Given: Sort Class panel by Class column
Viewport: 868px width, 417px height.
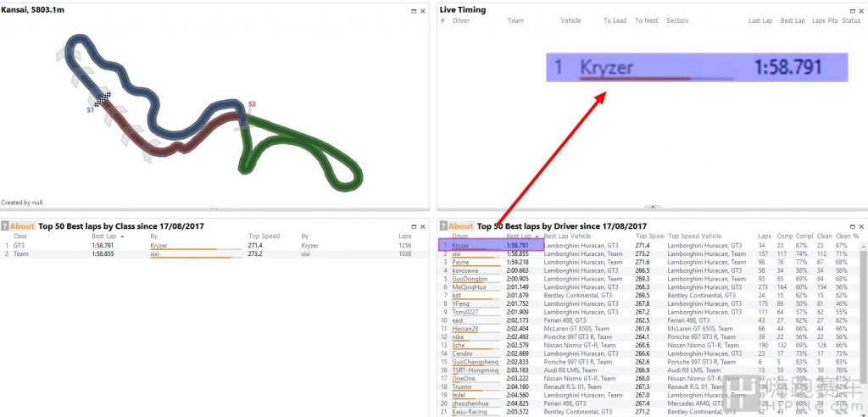Looking at the screenshot, I should (x=20, y=236).
